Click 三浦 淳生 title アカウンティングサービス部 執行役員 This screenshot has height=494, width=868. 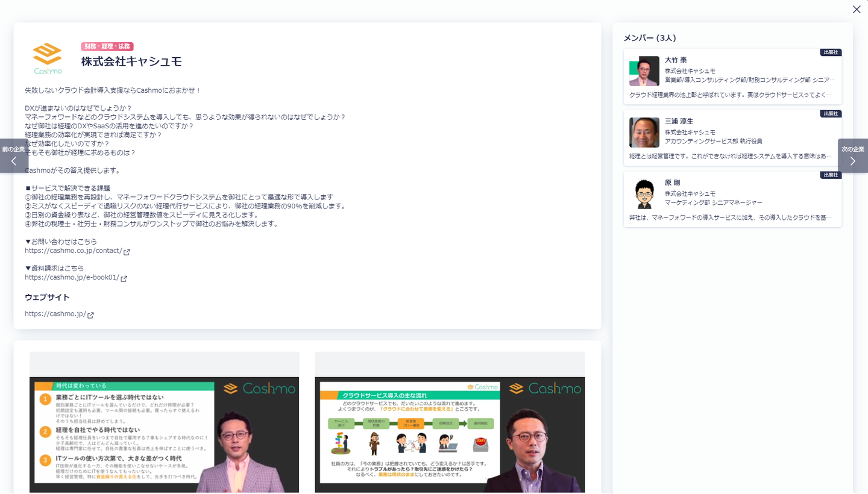point(714,142)
